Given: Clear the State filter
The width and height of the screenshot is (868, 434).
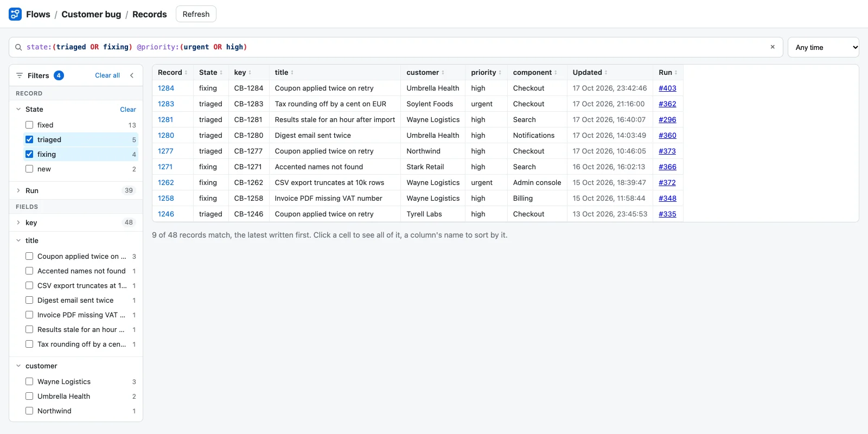Looking at the screenshot, I should [128, 109].
